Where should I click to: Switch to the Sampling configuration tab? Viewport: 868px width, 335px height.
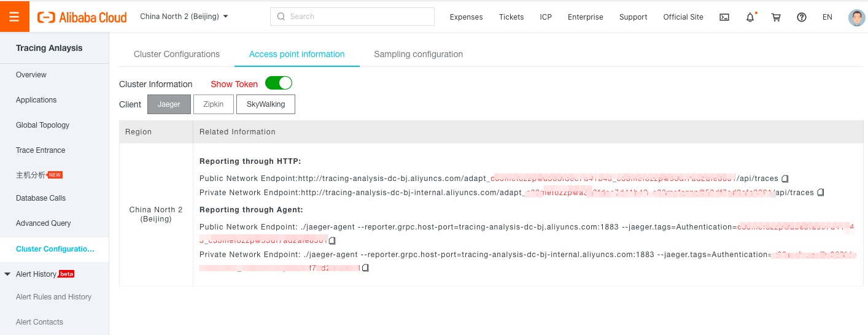(x=418, y=54)
